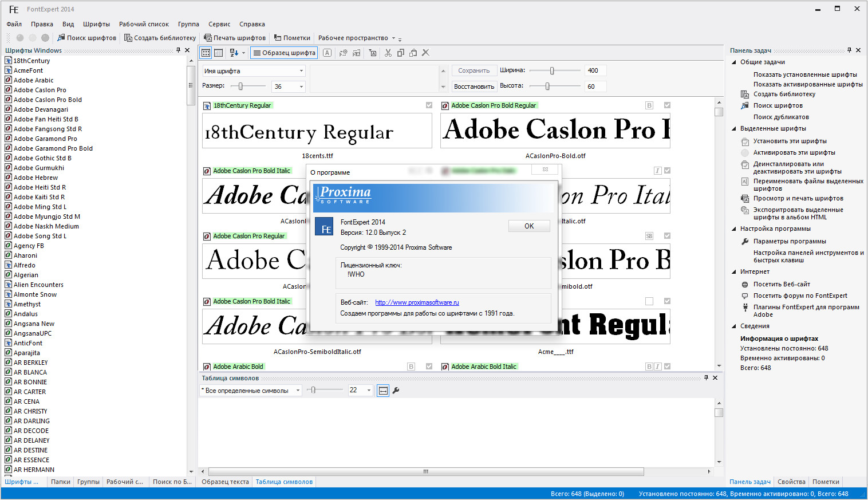Image resolution: width=868 pixels, height=500 pixels.
Task: Click OK in the О программе dialog
Action: click(529, 226)
